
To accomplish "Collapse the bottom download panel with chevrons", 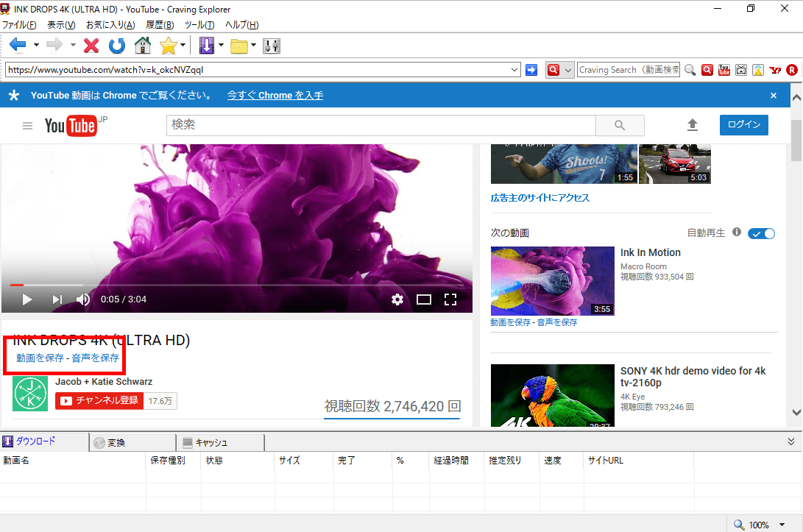I will pyautogui.click(x=791, y=441).
